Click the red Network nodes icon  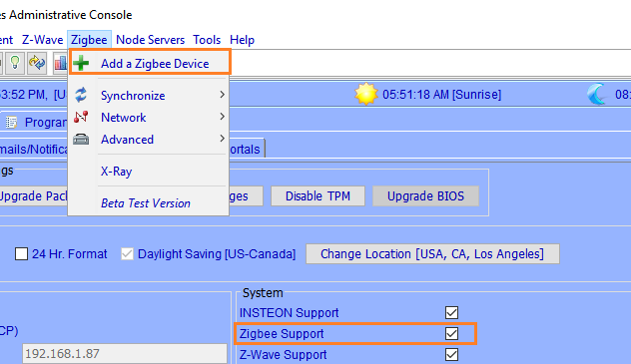(81, 117)
